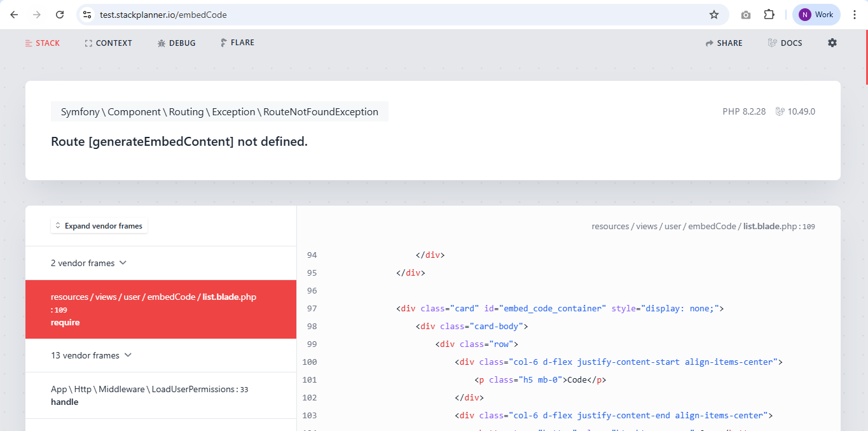Switch to the Debug tab
This screenshot has height=431, width=868.
pos(176,43)
